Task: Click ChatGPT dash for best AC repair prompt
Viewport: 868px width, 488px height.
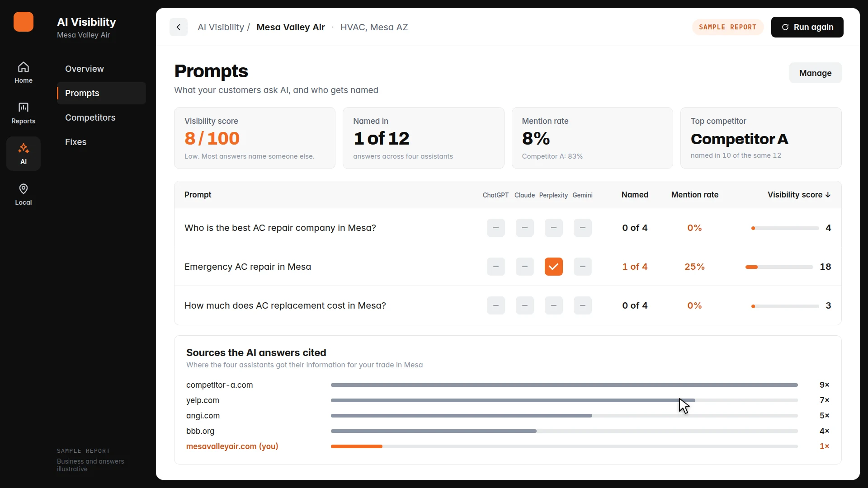Action: 496,228
